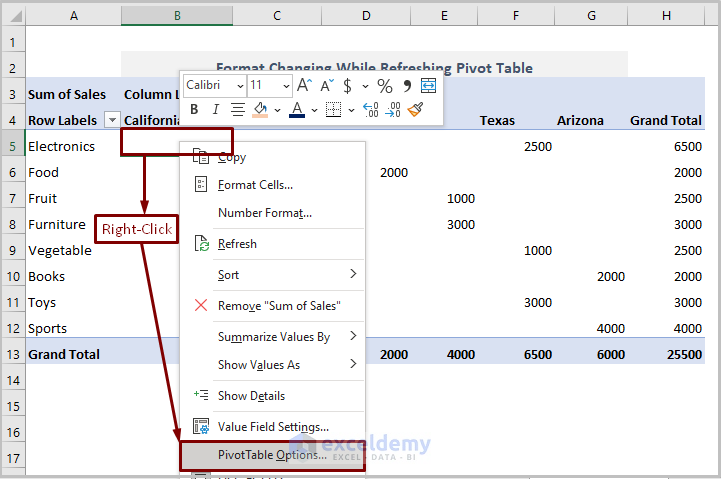
Task: Click Increase Decimal icon
Action: tap(371, 109)
